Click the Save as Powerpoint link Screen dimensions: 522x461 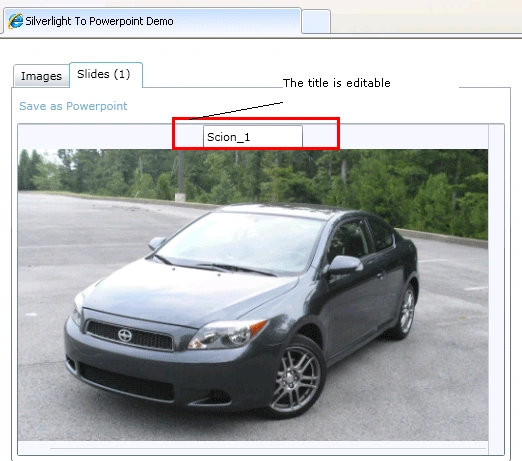coord(73,106)
